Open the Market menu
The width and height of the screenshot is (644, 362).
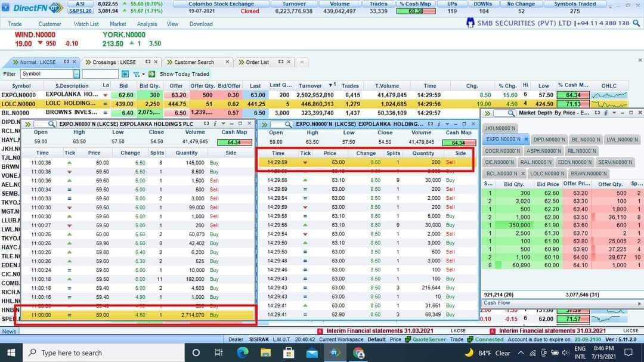pyautogui.click(x=118, y=24)
